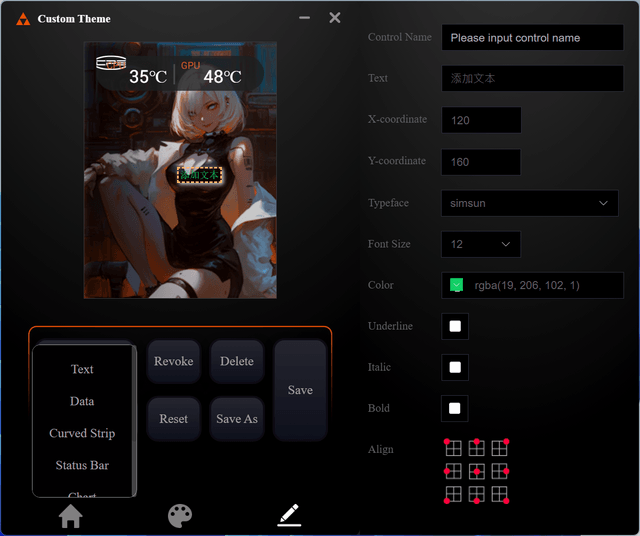Viewport: 640px width, 536px height.
Task: Click the orange triangle app logo
Action: point(23,19)
